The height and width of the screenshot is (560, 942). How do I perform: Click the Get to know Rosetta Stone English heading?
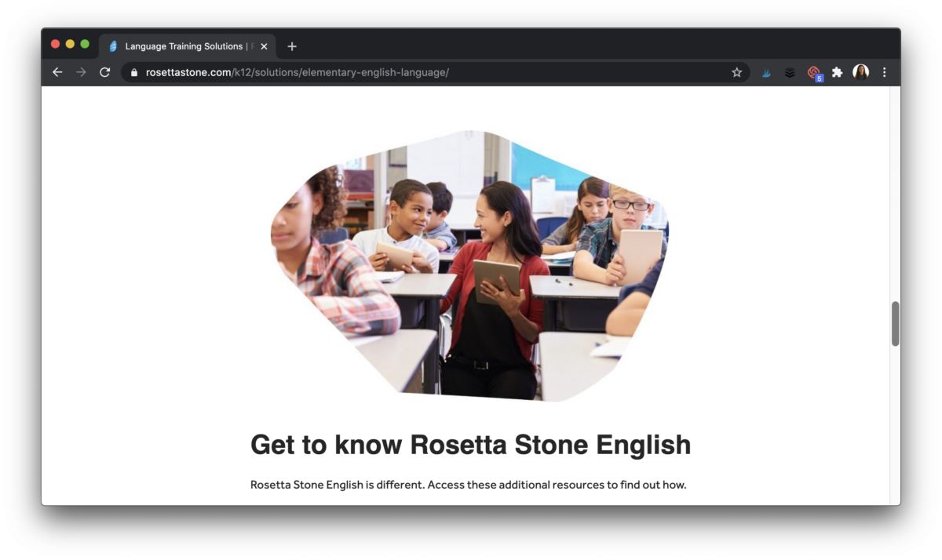[x=469, y=445]
